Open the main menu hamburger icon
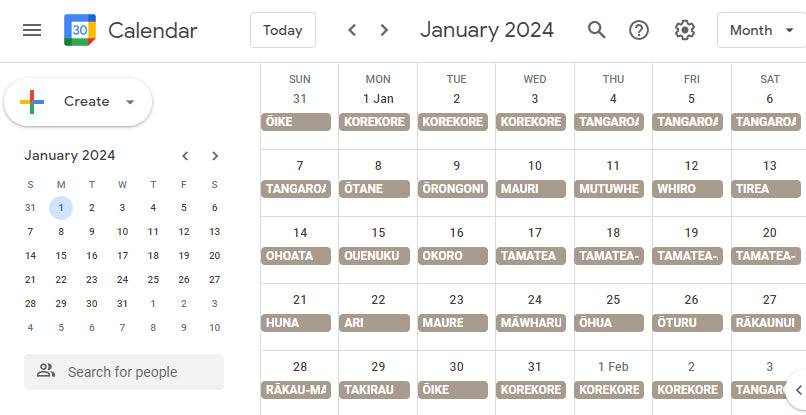The image size is (806, 415). (32, 30)
